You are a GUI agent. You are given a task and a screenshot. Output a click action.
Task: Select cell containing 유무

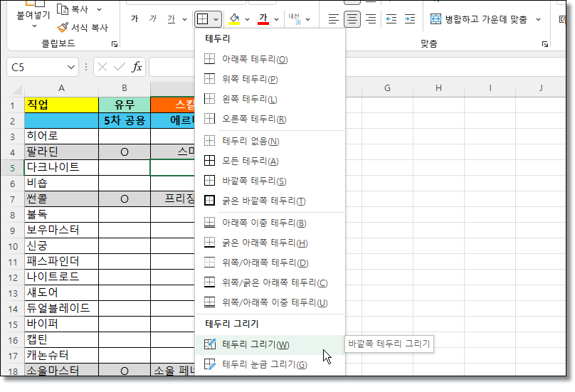point(125,105)
